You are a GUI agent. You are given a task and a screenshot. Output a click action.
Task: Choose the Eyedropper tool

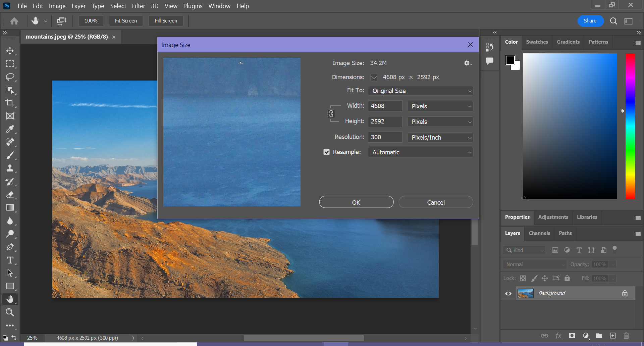coord(10,129)
